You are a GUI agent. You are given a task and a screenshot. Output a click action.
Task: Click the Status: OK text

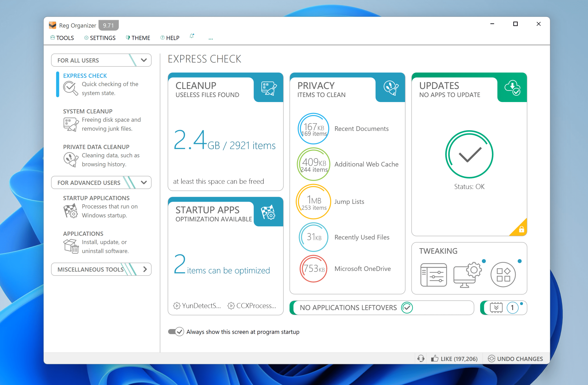[469, 187]
